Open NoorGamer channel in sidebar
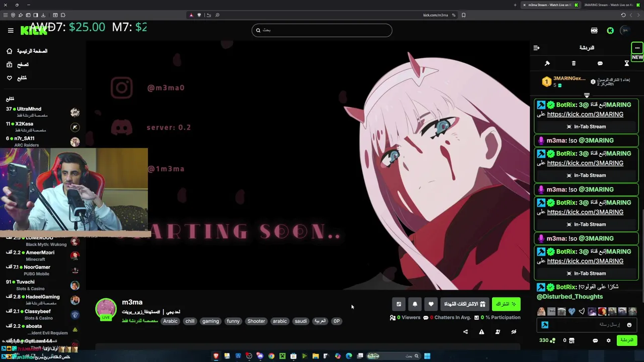This screenshot has height=362, width=644. point(42,270)
